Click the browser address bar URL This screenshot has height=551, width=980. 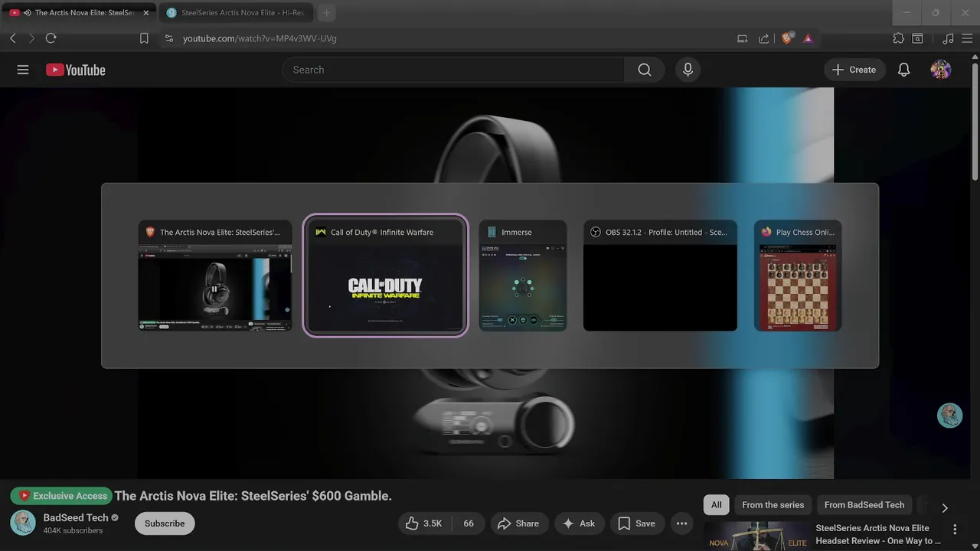(x=260, y=38)
